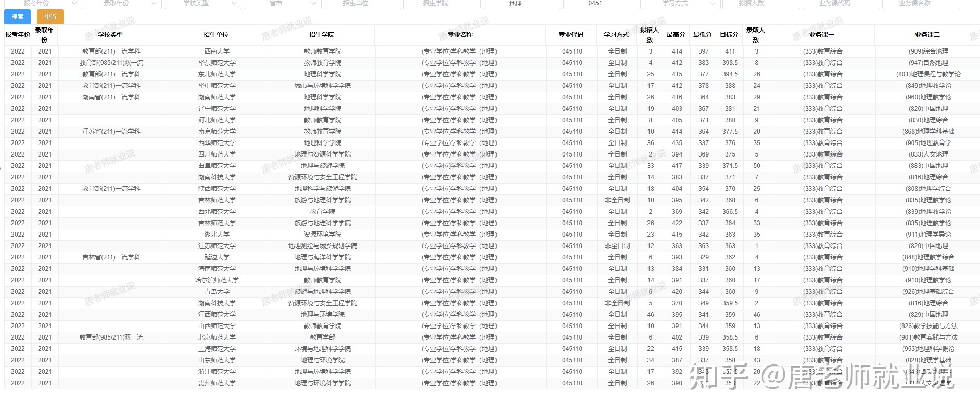Click the 最高分 column header
The height and width of the screenshot is (416, 980).
coord(676,35)
